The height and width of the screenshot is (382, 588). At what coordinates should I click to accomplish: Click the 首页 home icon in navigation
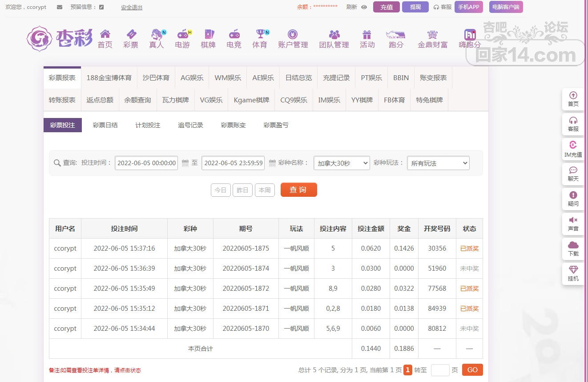[x=105, y=35]
